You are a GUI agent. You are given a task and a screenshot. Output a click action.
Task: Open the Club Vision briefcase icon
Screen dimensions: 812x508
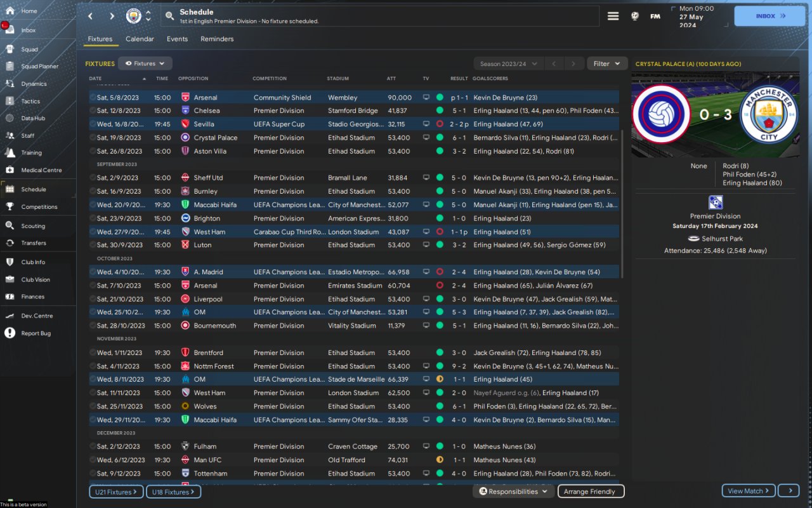(x=10, y=279)
